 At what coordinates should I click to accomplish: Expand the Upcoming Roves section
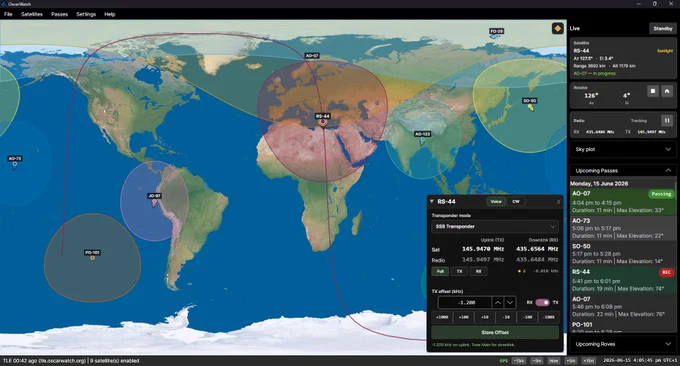pos(623,344)
